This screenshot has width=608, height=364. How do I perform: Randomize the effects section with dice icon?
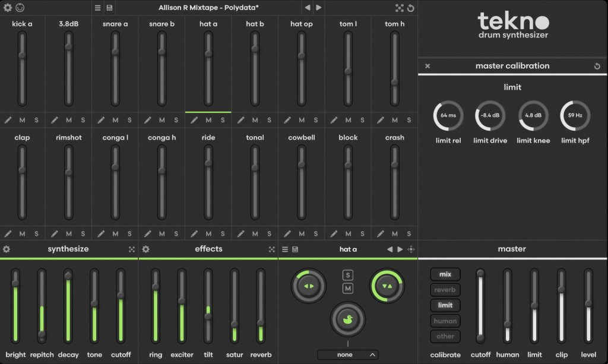(x=271, y=249)
